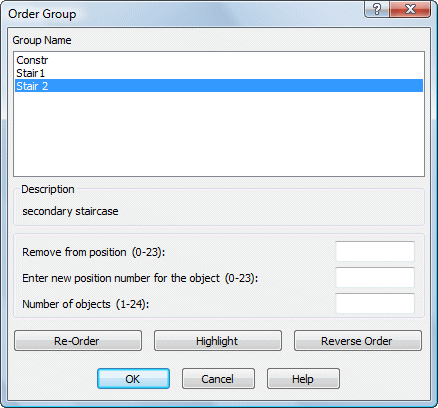Viewport: 438px width, 408px height.
Task: Click the Re-Order button
Action: pyautogui.click(x=78, y=341)
